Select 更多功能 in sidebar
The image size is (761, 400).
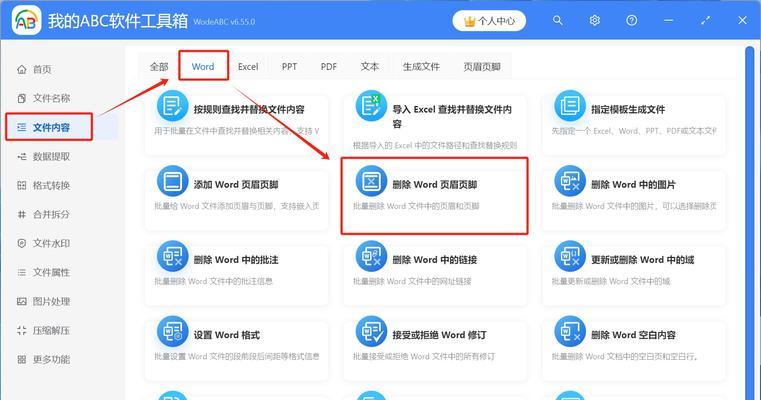point(51,359)
